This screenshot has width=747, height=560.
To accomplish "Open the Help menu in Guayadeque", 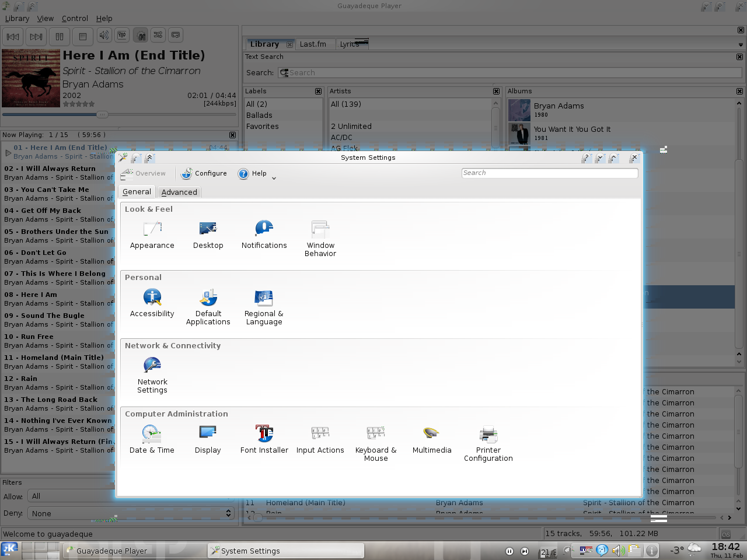I will click(x=104, y=19).
